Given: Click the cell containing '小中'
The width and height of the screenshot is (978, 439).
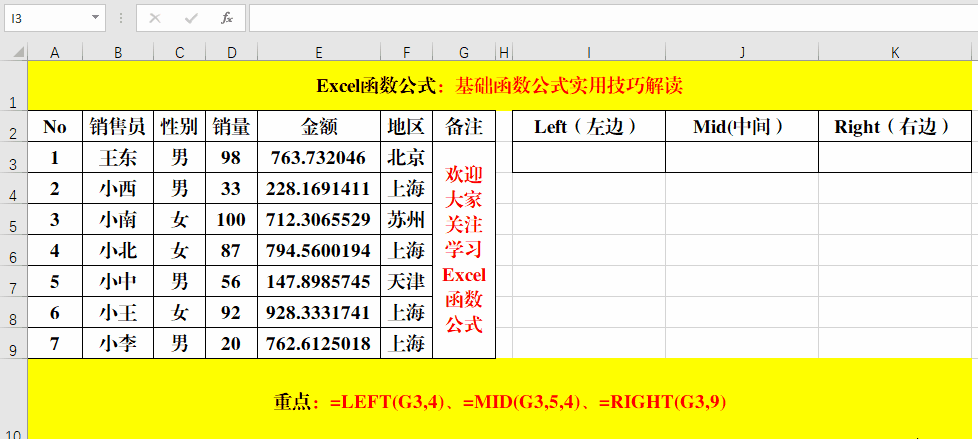Looking at the screenshot, I should tap(118, 281).
